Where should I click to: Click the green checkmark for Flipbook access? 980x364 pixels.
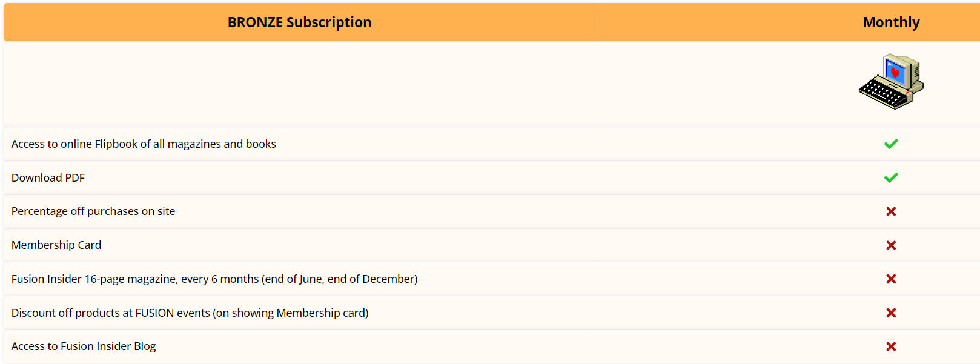(x=891, y=144)
